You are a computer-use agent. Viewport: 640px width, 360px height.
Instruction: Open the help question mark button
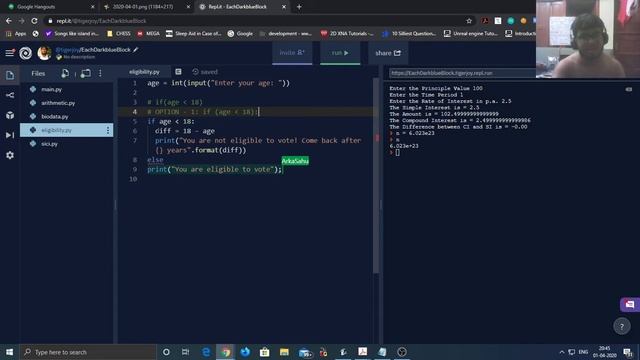click(x=622, y=326)
